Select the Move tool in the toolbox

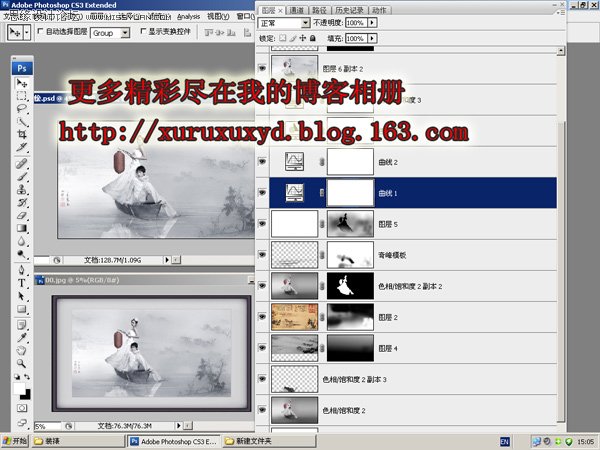(x=22, y=83)
